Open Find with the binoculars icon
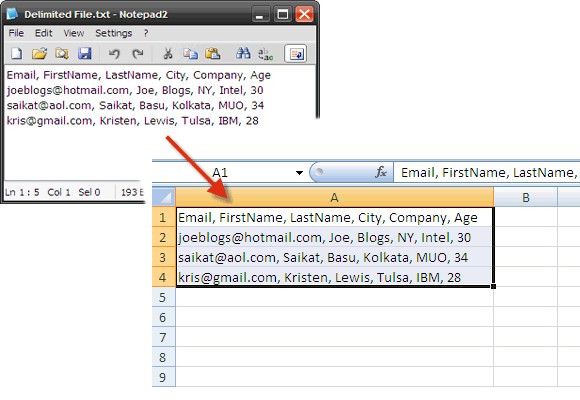580x400 pixels. click(243, 54)
